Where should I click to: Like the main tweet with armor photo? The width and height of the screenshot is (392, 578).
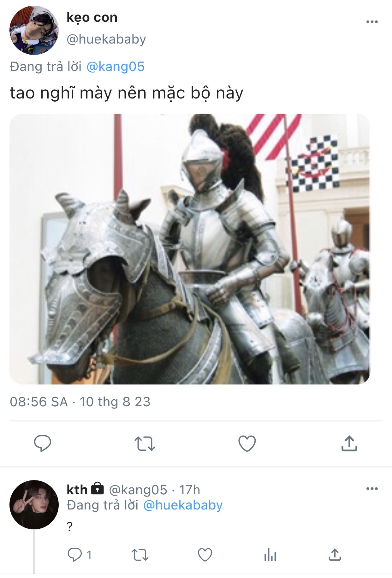pos(247,444)
